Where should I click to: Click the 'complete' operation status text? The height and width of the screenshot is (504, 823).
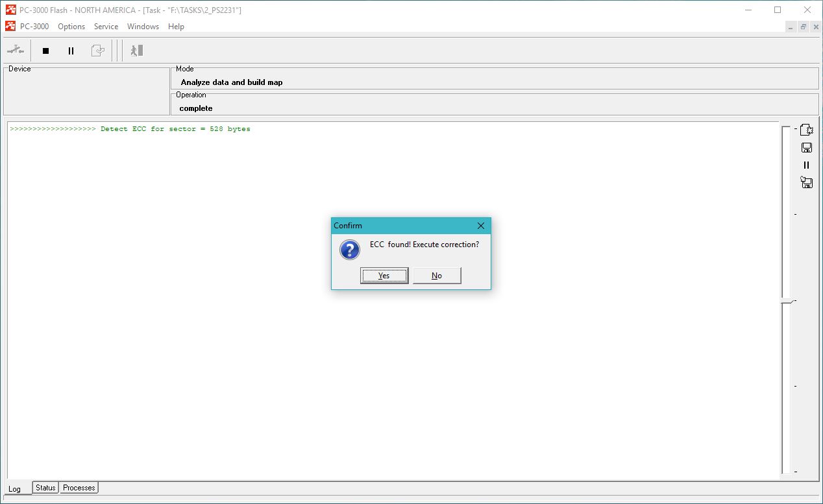tap(196, 108)
